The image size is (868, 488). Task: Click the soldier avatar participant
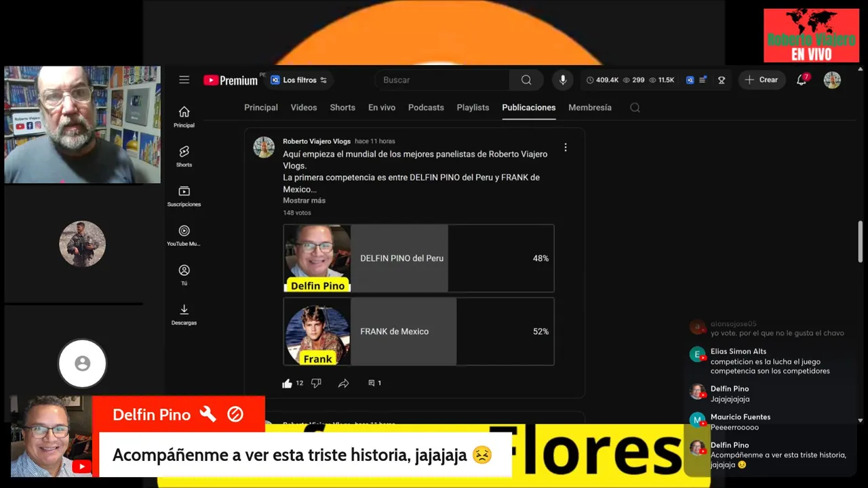coord(82,244)
